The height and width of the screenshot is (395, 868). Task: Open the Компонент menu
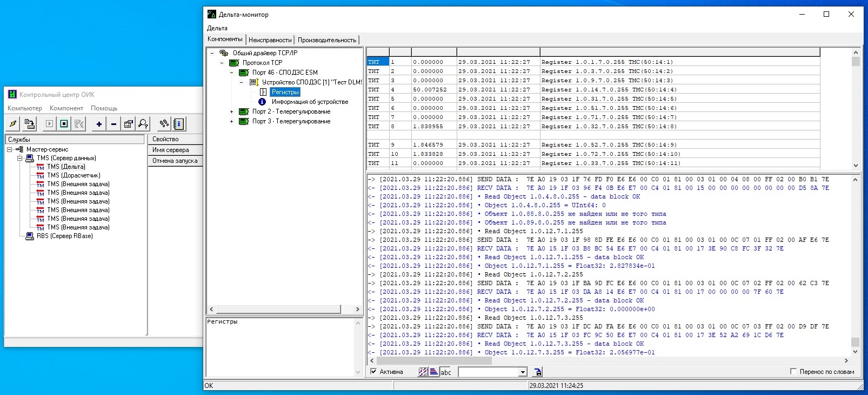click(66, 108)
